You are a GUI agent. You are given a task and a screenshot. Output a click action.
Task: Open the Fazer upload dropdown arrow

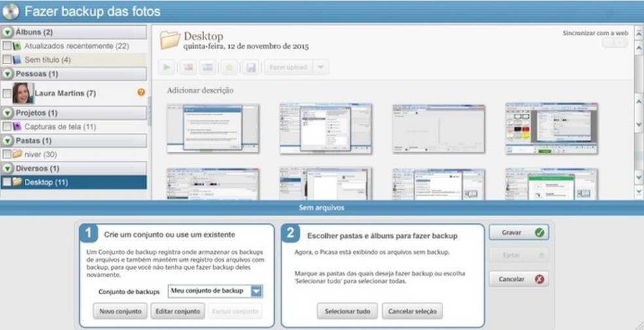click(x=321, y=67)
